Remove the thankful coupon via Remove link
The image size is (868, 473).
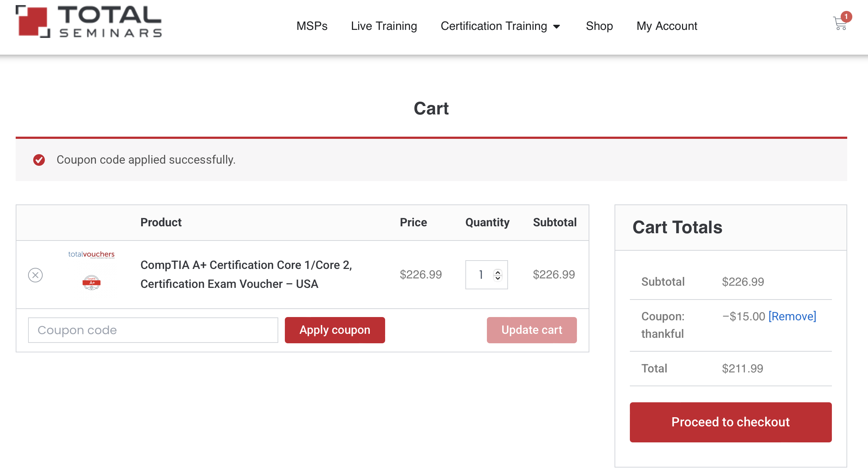(x=792, y=316)
